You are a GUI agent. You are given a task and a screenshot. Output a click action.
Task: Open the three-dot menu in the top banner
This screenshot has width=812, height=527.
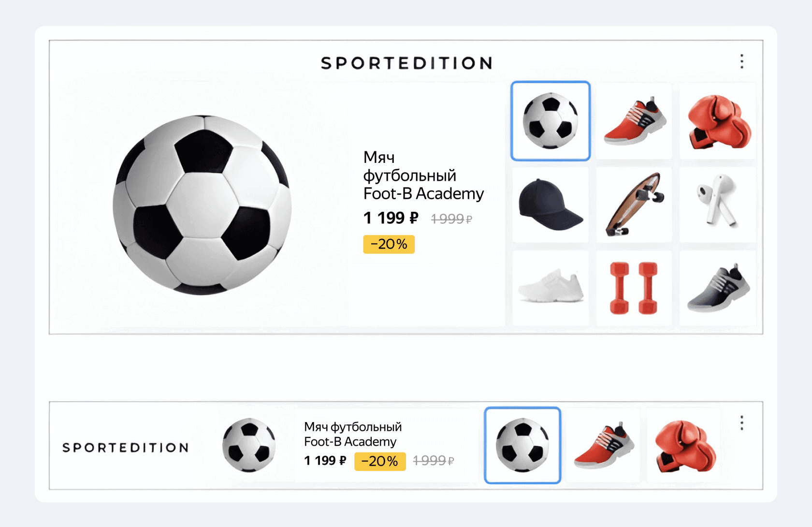tap(742, 61)
